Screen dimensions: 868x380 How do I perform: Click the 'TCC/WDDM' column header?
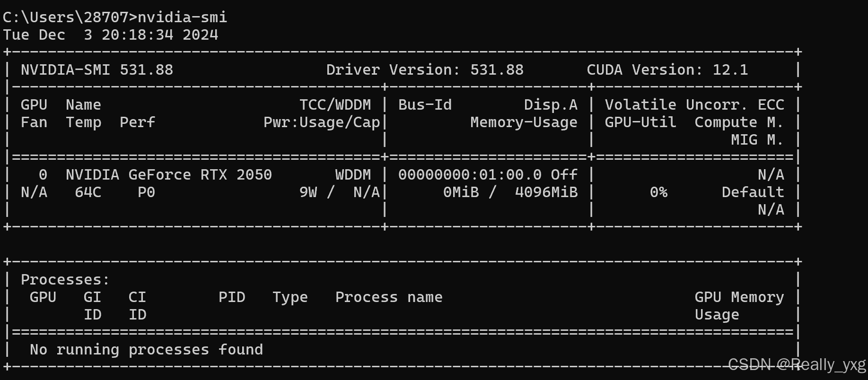335,105
